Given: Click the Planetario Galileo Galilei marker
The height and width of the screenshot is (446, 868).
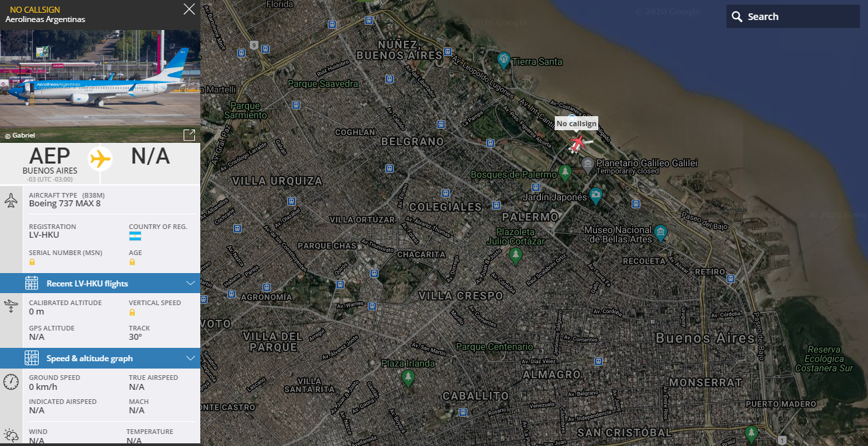Looking at the screenshot, I should click(587, 165).
